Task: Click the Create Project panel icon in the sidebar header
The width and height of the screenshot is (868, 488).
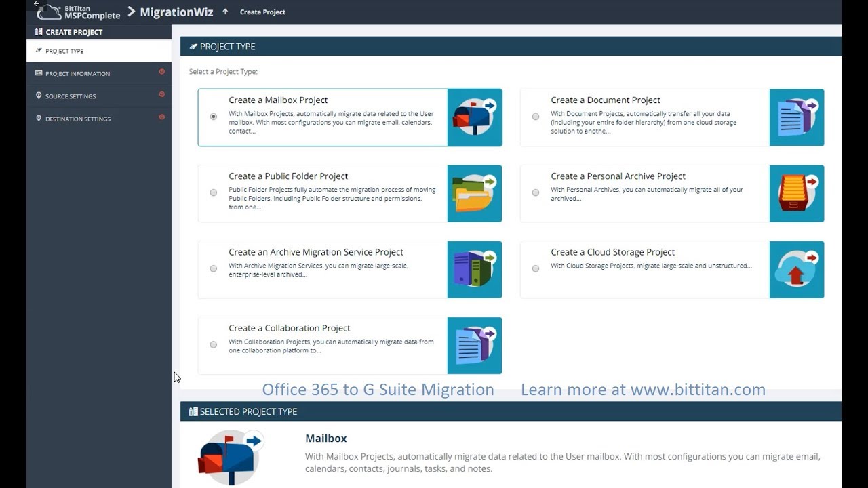Action: tap(39, 32)
